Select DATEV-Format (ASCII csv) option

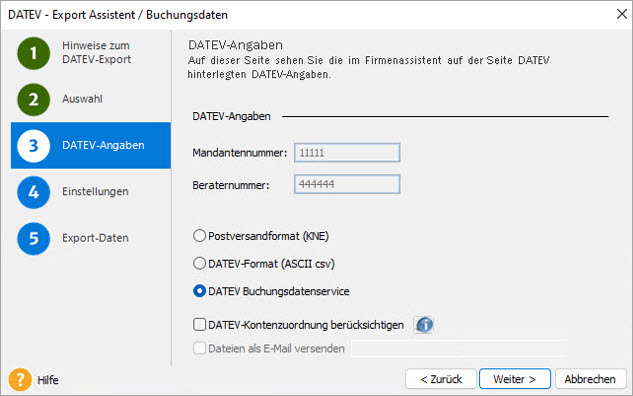(x=199, y=264)
